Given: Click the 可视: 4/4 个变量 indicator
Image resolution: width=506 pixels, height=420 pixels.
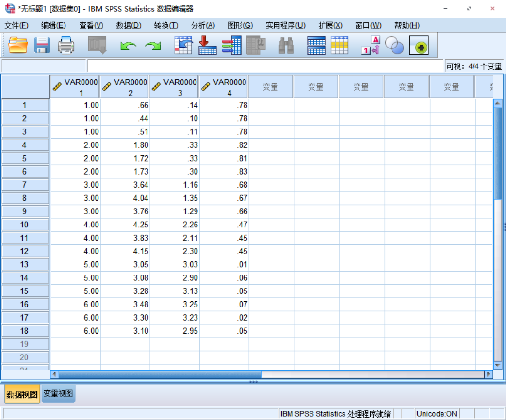Looking at the screenshot, I should coord(474,66).
